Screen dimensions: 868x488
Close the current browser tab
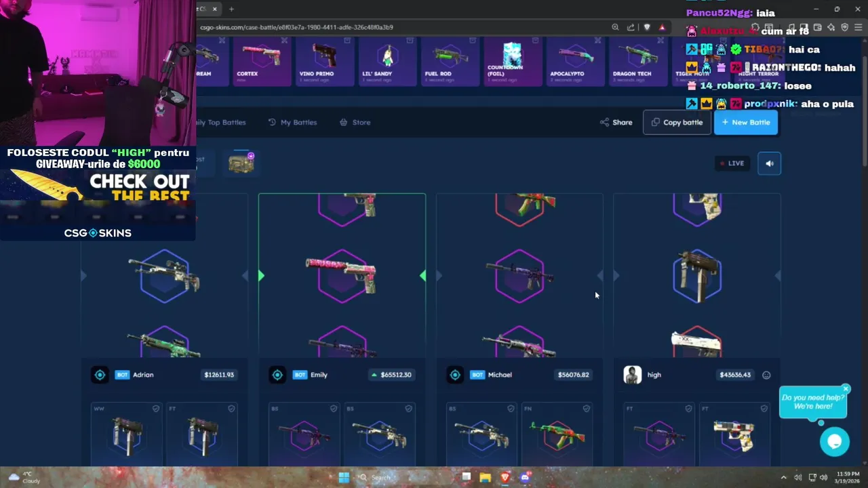(x=215, y=9)
